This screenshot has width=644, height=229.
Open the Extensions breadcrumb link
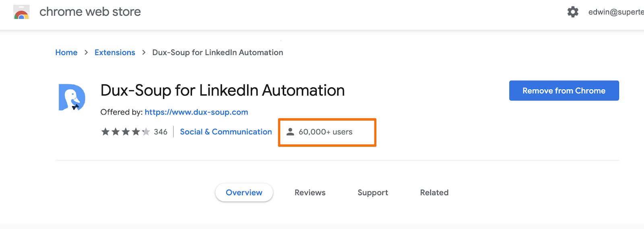tap(115, 53)
